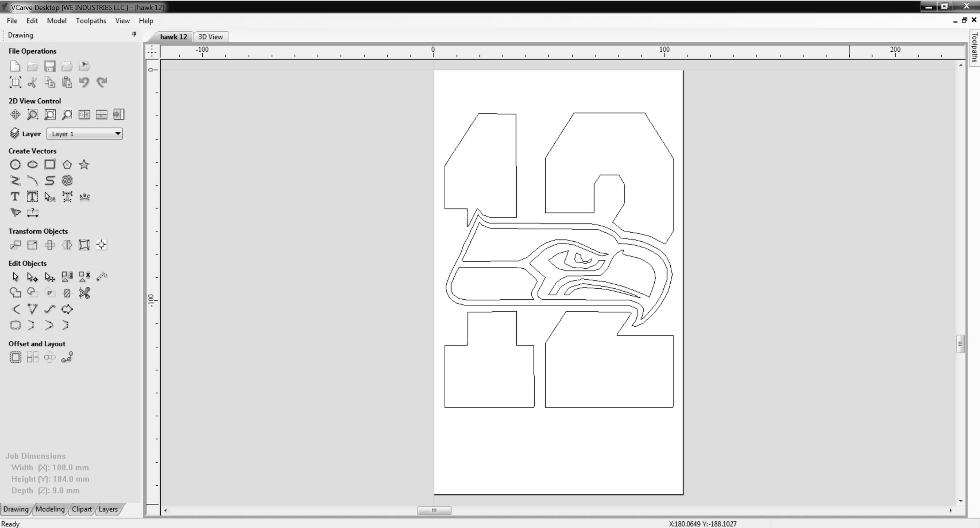Open the Toolpaths menu

(91, 21)
